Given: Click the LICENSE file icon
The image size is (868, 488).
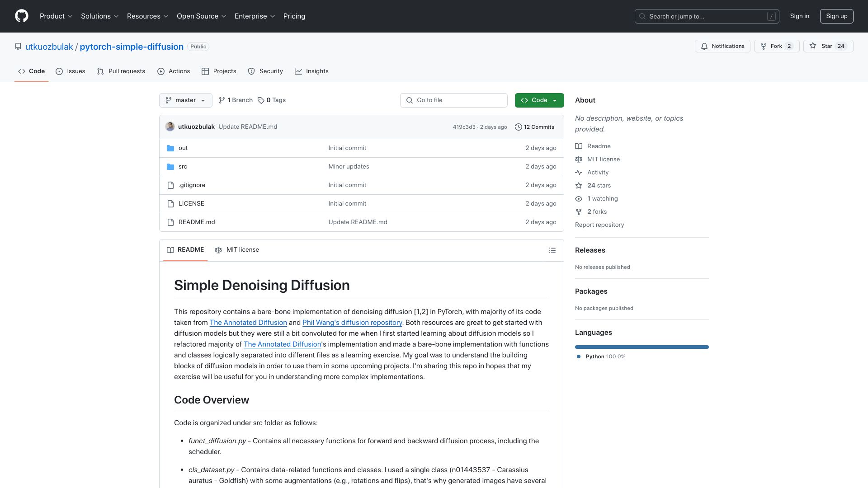Looking at the screenshot, I should [170, 204].
